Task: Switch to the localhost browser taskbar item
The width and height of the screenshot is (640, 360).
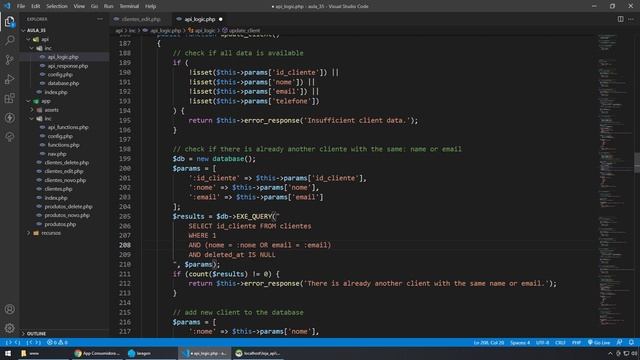Action: click(258, 353)
